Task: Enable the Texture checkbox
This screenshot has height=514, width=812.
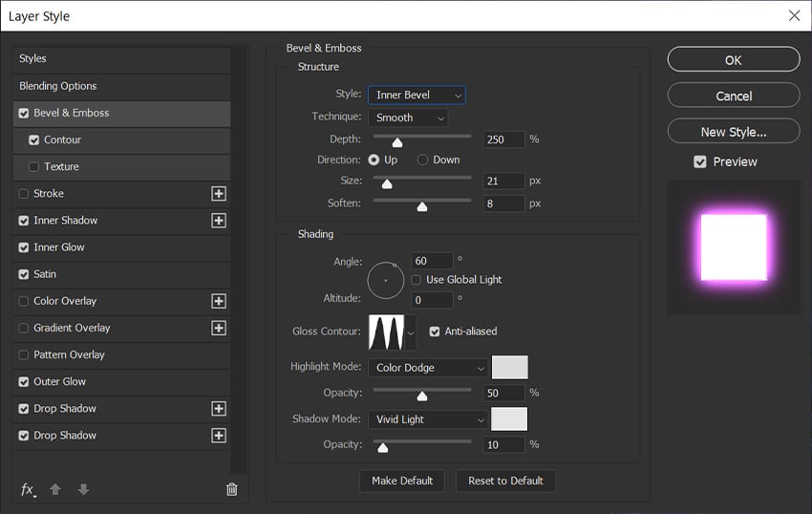Action: point(34,167)
